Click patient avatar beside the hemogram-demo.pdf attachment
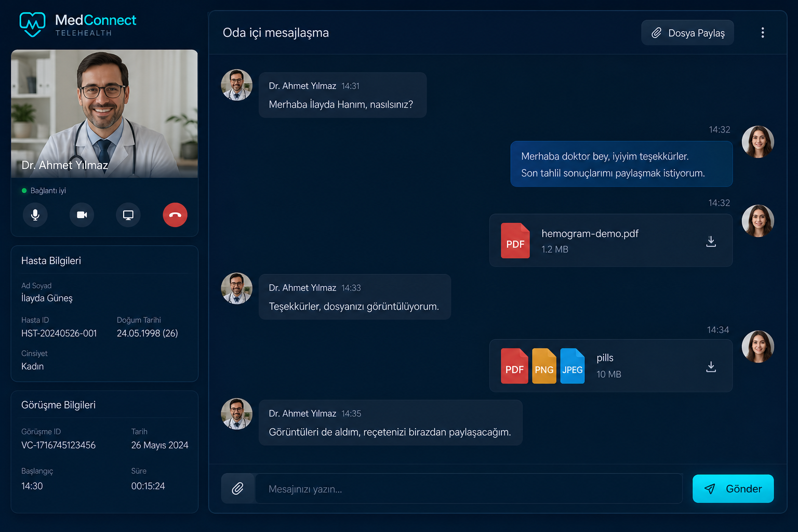Image resolution: width=798 pixels, height=532 pixels. coord(758,221)
